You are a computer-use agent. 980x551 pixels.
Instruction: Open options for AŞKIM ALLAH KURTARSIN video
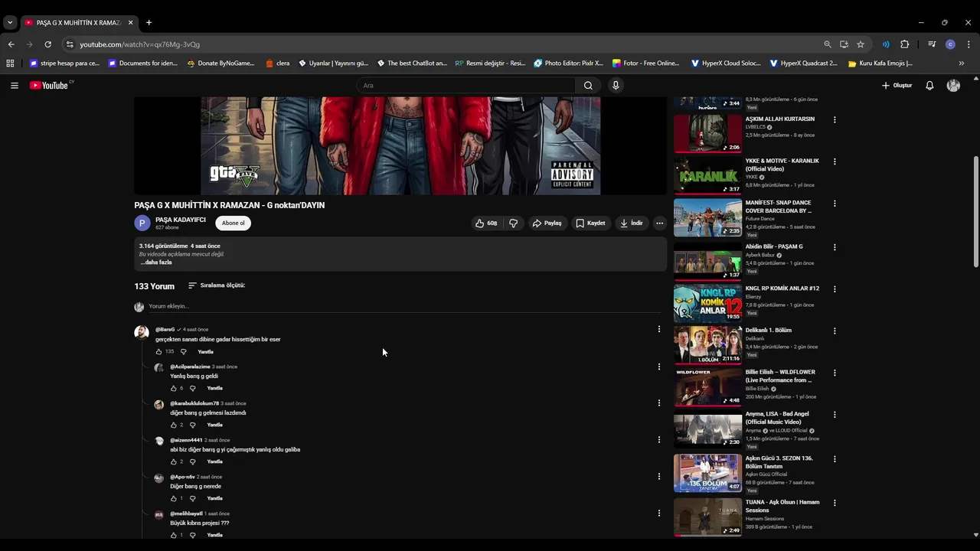pos(835,120)
